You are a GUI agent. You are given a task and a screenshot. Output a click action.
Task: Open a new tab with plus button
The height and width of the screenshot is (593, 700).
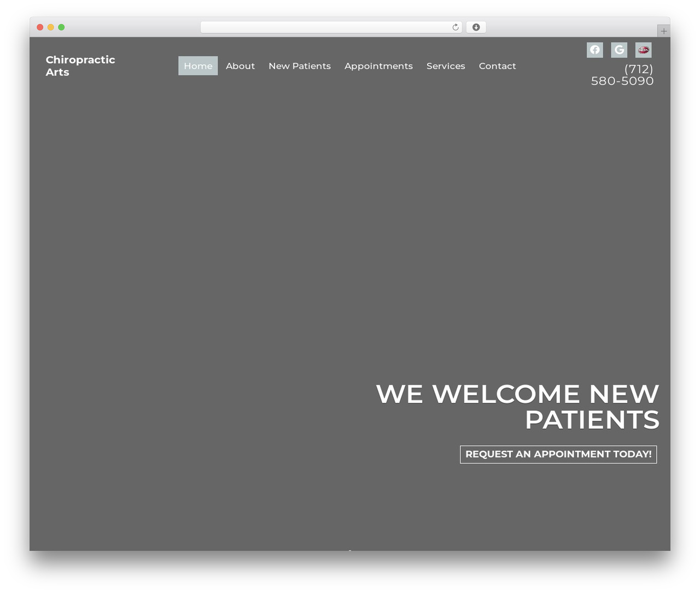[x=663, y=31]
